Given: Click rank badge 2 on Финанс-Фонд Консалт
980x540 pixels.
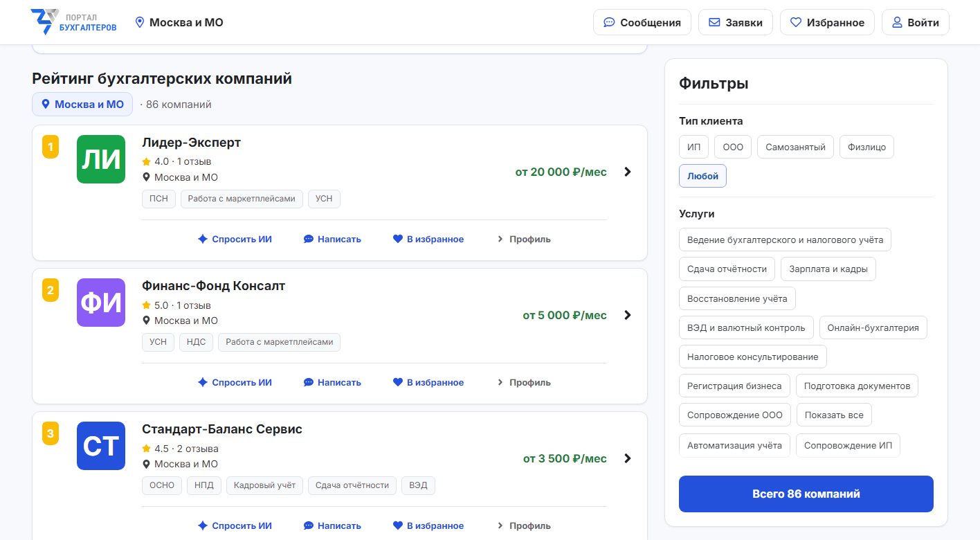Looking at the screenshot, I should [51, 290].
